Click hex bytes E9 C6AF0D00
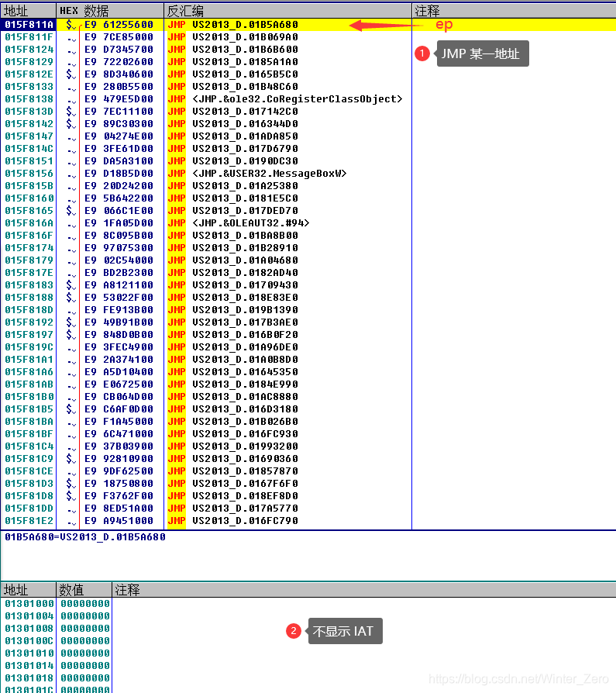Viewport: 616px width, 693px height. tap(119, 409)
